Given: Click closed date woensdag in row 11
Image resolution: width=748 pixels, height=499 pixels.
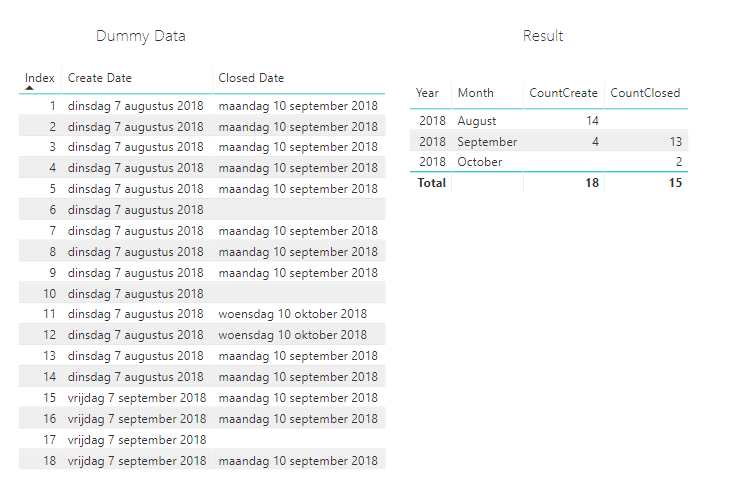Looking at the screenshot, I should click(x=292, y=314).
